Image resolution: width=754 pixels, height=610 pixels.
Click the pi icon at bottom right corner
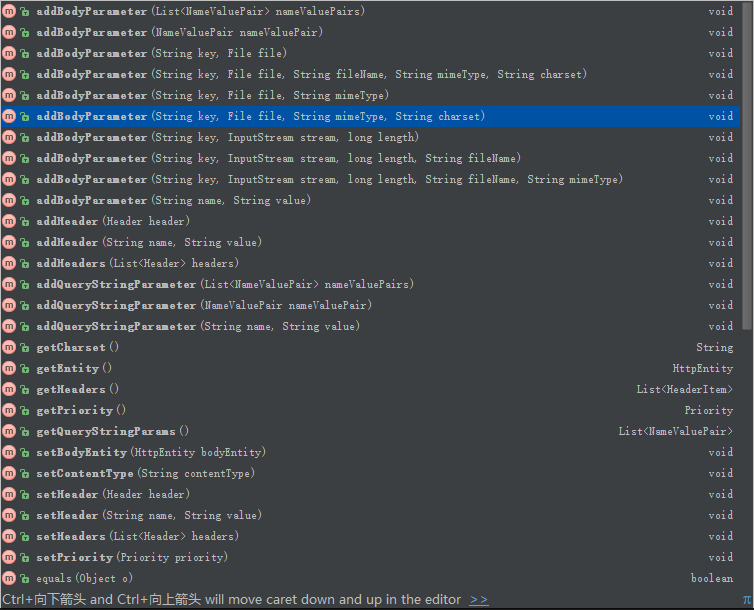pyautogui.click(x=747, y=599)
